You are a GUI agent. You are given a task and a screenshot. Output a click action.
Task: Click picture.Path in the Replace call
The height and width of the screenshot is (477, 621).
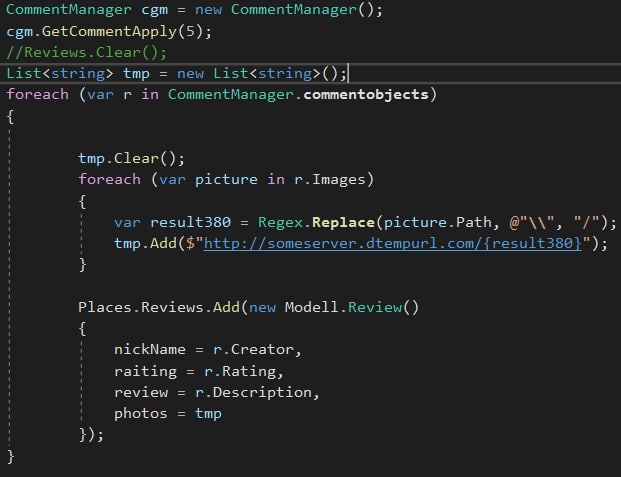438,222
